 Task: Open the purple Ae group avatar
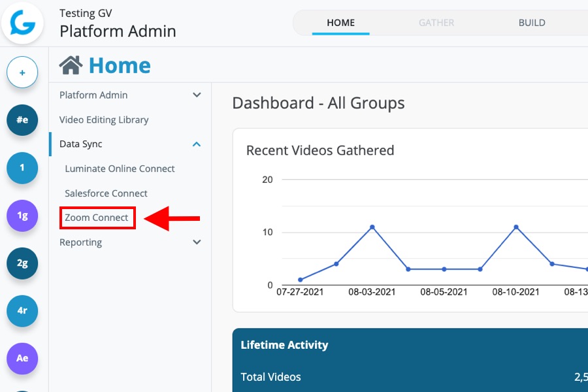click(22, 359)
